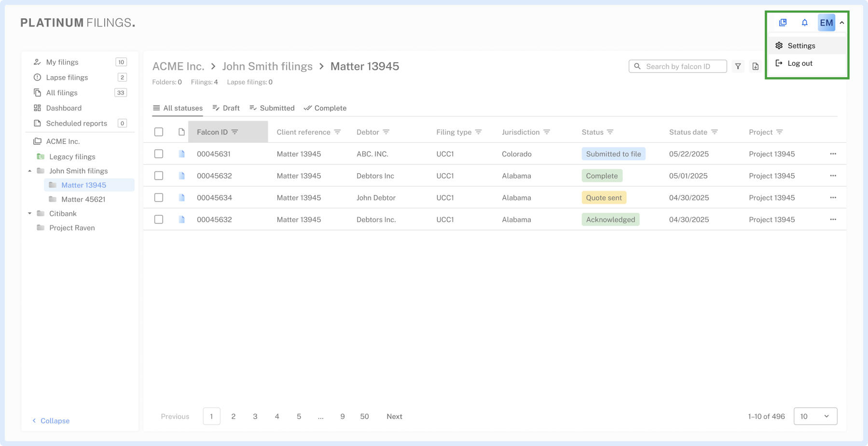868x446 pixels.
Task: Click the Submitted to file status badge
Action: click(x=613, y=154)
